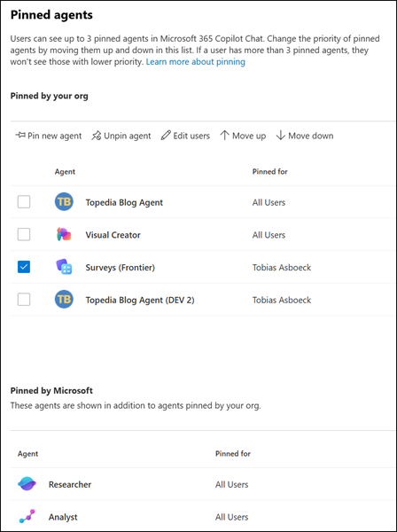Select the Topedia Blog Agent checkbox

[24, 202]
